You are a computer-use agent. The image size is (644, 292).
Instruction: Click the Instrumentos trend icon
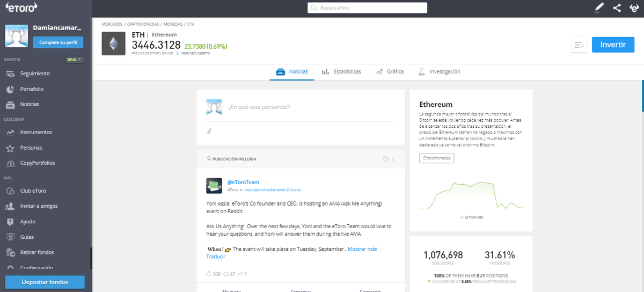(10, 132)
